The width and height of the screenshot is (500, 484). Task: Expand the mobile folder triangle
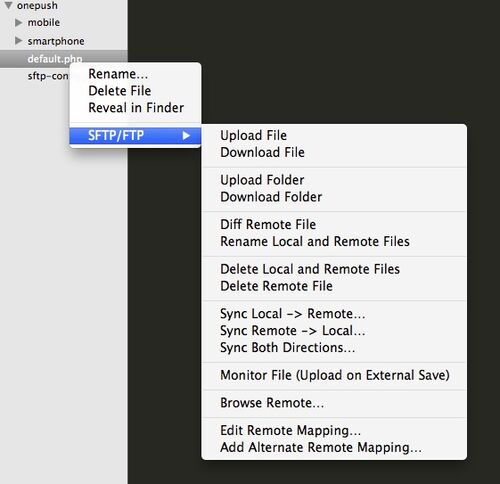pos(19,23)
